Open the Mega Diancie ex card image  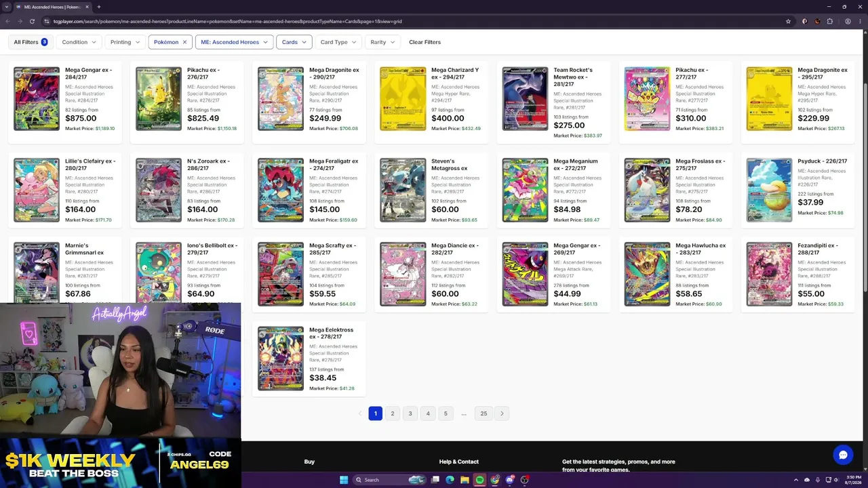coord(403,274)
